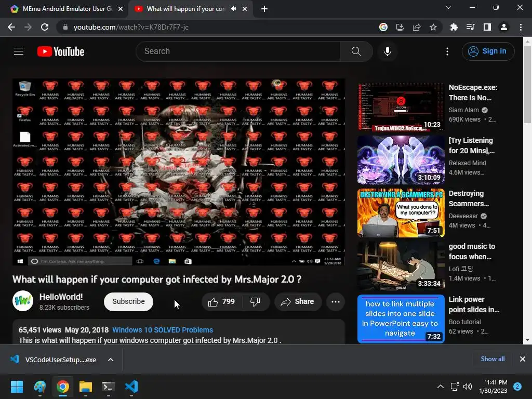Viewport: 532px width, 399px height.
Task: Go to YouTube home via logo
Action: pyautogui.click(x=61, y=51)
